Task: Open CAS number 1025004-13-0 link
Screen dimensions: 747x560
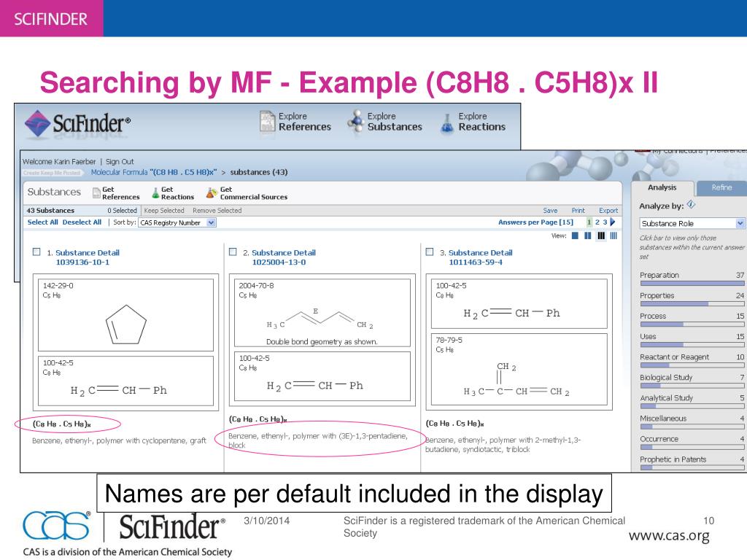Action: (279, 262)
